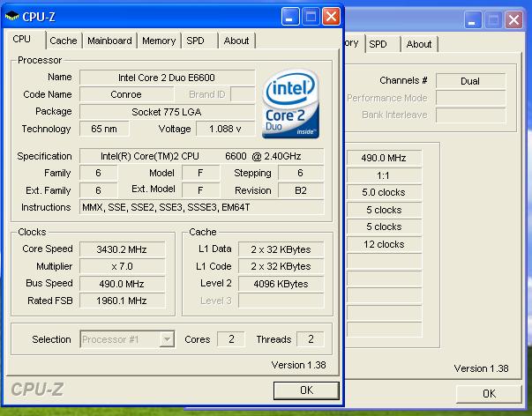Click the Channels # value Dual
Image resolution: width=532 pixels, height=416 pixels.
[x=470, y=81]
